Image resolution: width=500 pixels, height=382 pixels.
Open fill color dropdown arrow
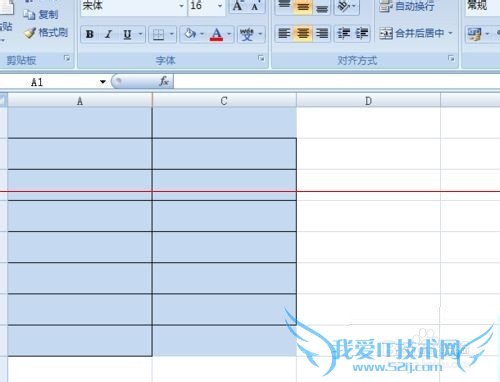click(201, 34)
